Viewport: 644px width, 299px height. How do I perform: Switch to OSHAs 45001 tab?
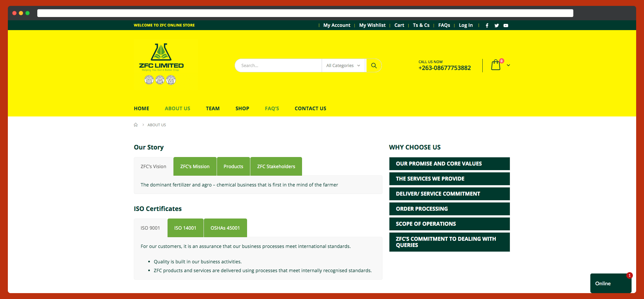[225, 228]
